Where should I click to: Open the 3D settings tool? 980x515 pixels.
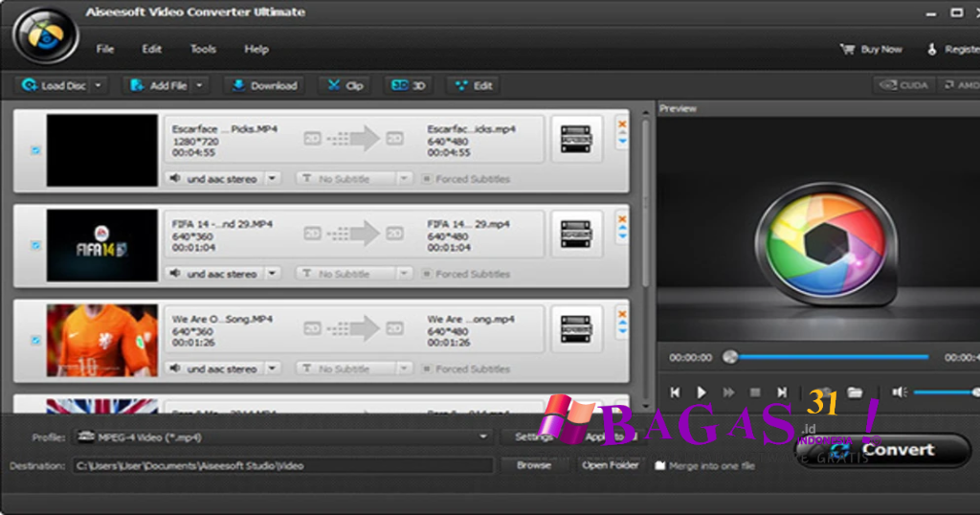(x=408, y=85)
